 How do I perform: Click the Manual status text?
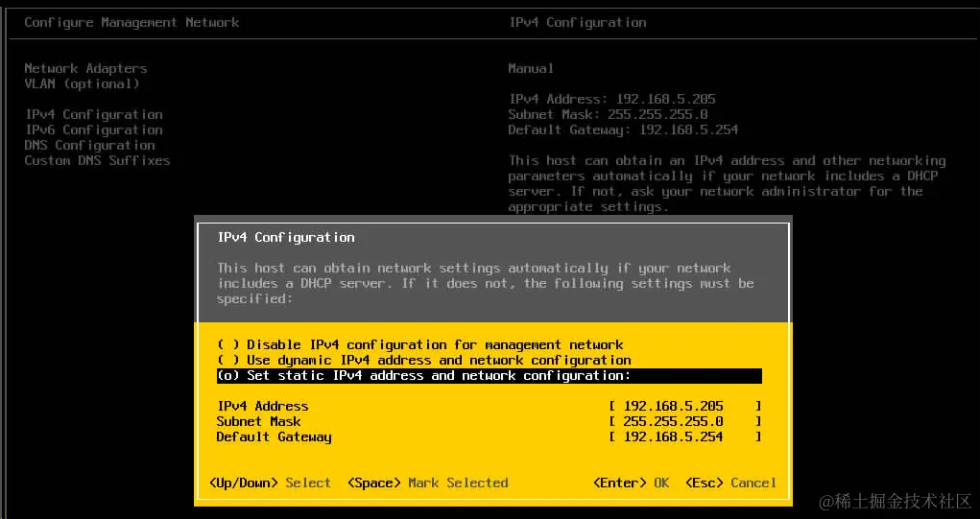pyautogui.click(x=531, y=68)
